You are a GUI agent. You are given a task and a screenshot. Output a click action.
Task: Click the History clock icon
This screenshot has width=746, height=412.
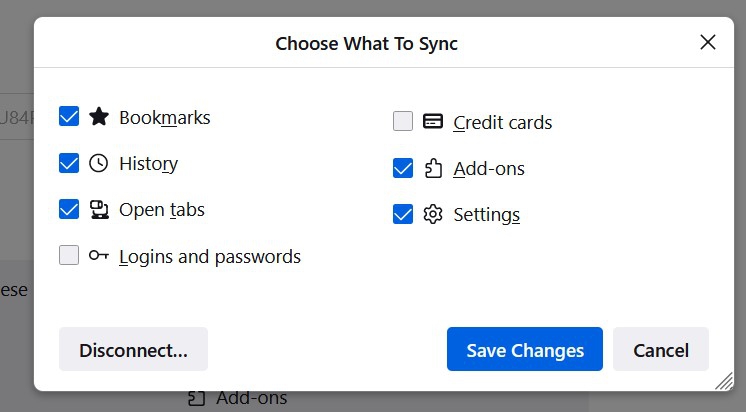[x=99, y=163]
